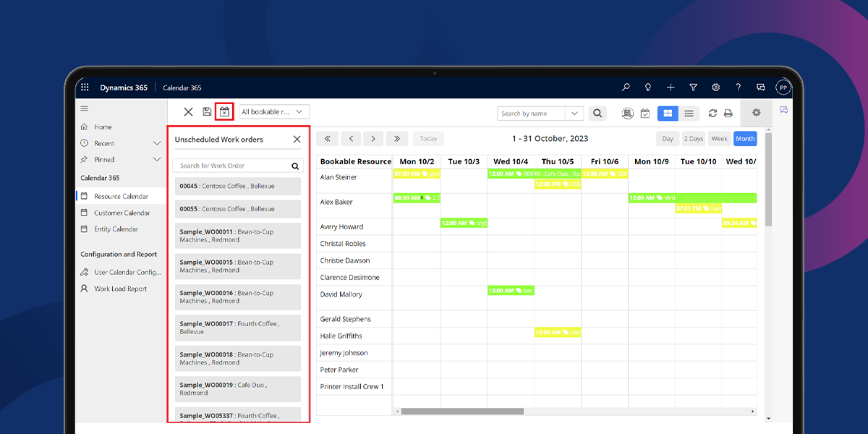The image size is (868, 434).
Task: Open the side pane chat icon on the right edge
Action: (x=783, y=110)
